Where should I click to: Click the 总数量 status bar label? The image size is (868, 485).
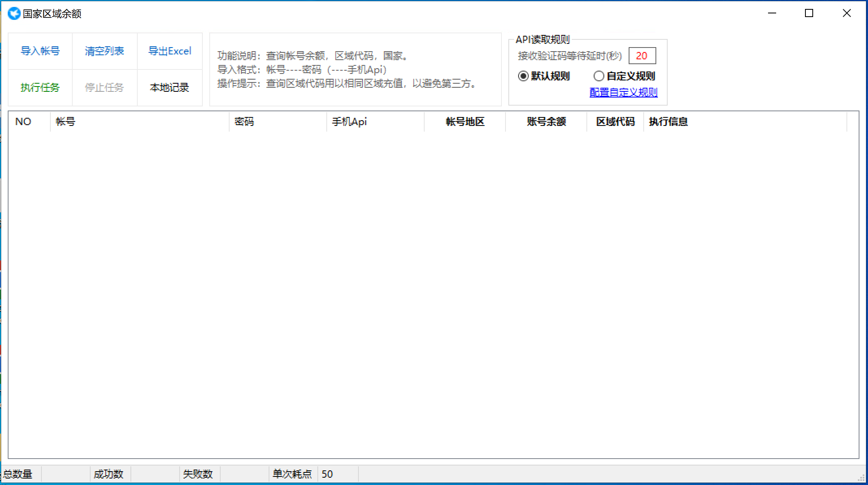click(x=18, y=474)
